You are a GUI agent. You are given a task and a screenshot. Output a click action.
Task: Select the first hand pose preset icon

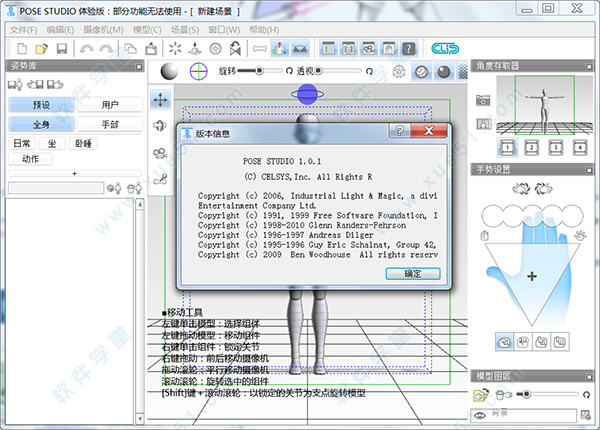click(x=504, y=342)
